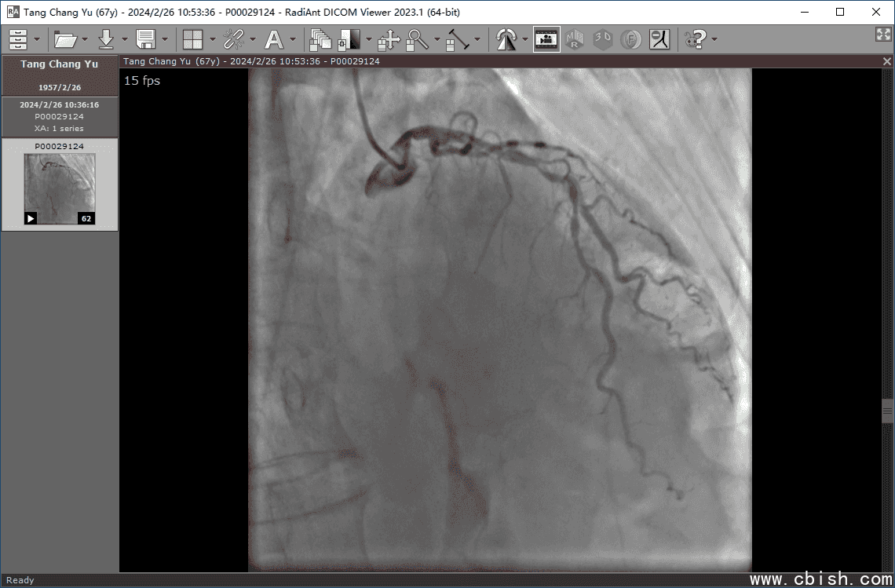Click the export/save floppy disk icon
Viewport: 895px width, 588px height.
[x=146, y=39]
